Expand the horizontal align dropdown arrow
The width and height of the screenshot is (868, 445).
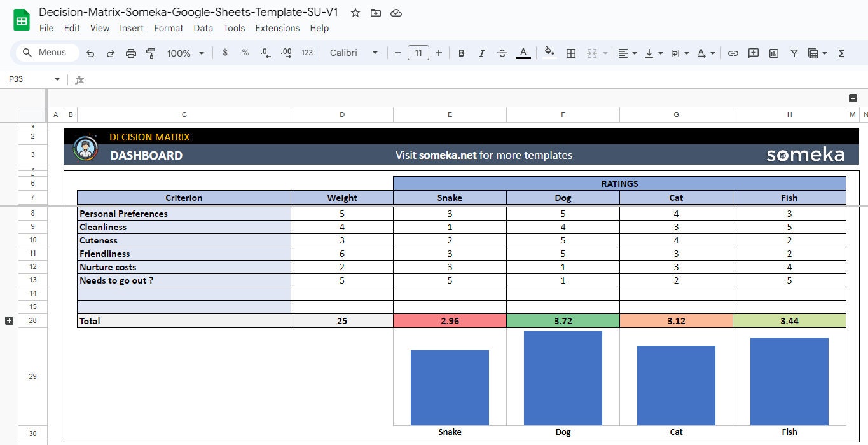(x=634, y=53)
